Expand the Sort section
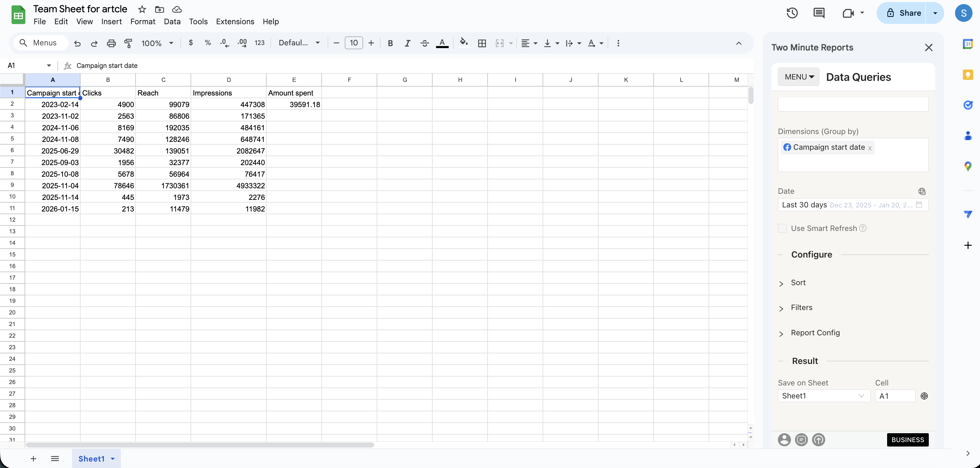Viewport: 980px width, 468px height. click(x=798, y=282)
